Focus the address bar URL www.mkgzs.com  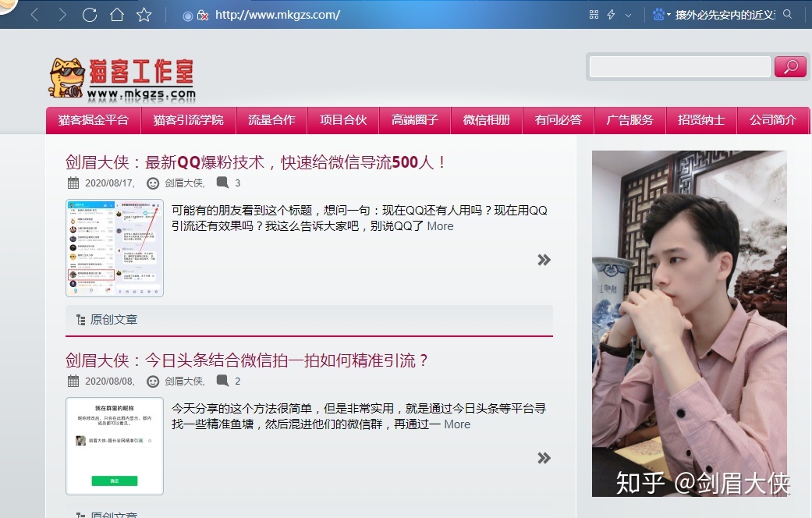coord(278,15)
